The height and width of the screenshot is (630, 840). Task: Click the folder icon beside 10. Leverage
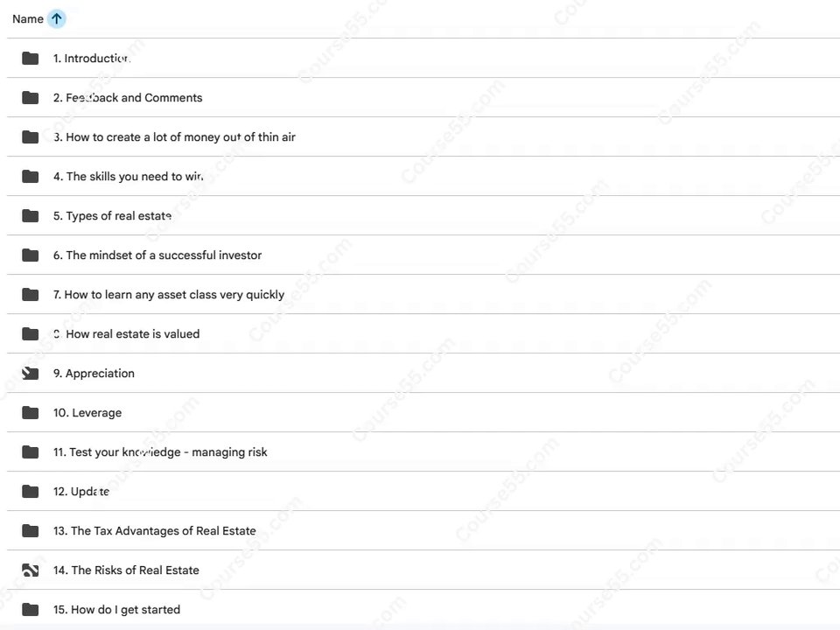click(30, 412)
